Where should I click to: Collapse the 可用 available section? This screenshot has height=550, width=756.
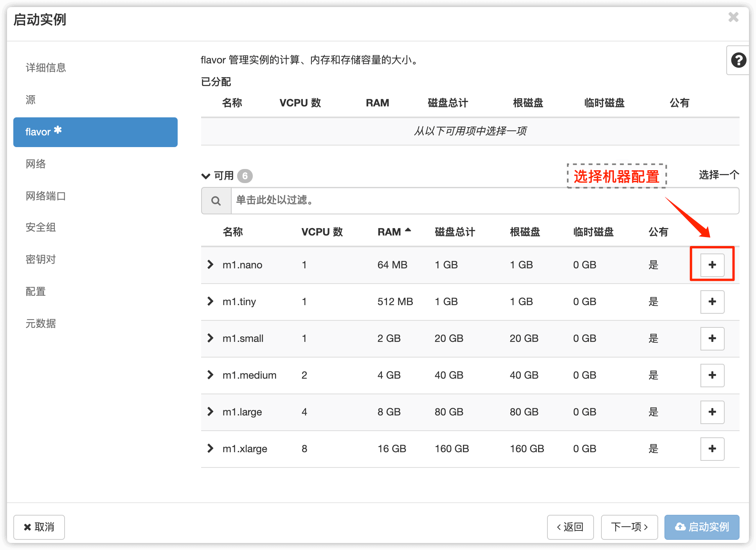point(206,176)
